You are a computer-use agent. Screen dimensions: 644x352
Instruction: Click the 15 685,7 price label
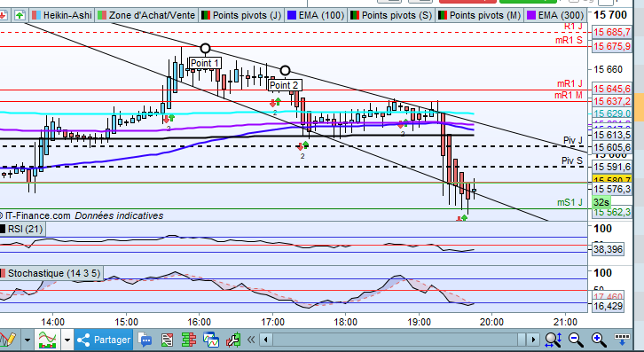612,32
